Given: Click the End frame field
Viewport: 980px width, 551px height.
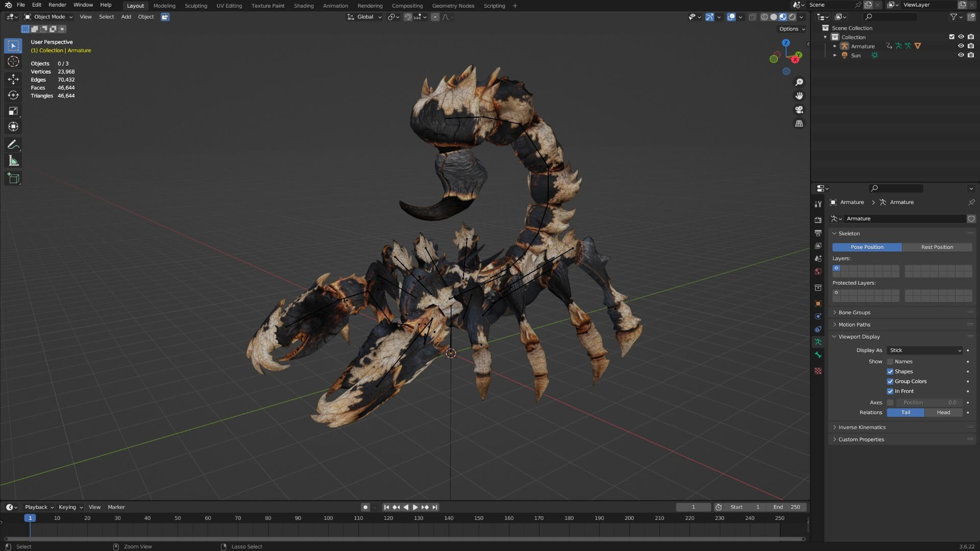Looking at the screenshot, I should click(787, 508).
